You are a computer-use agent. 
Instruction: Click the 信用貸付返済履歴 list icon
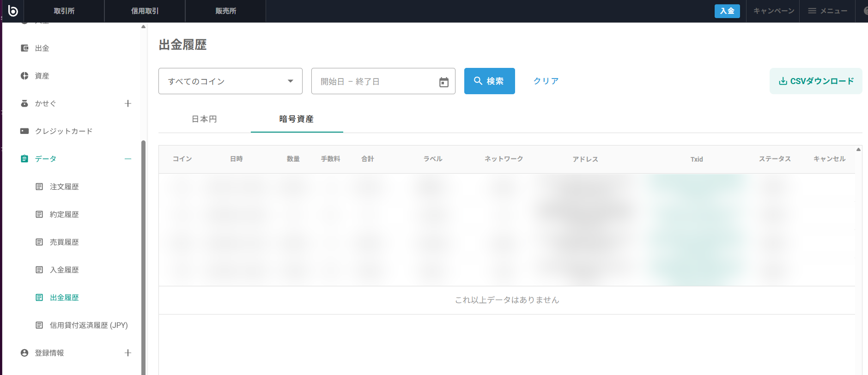(39, 325)
